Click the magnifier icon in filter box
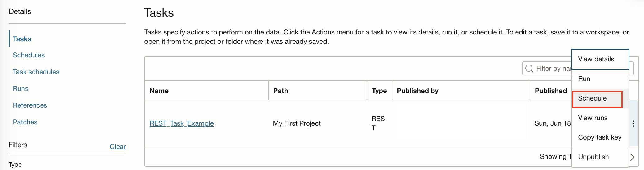644x170 pixels. 529,69
